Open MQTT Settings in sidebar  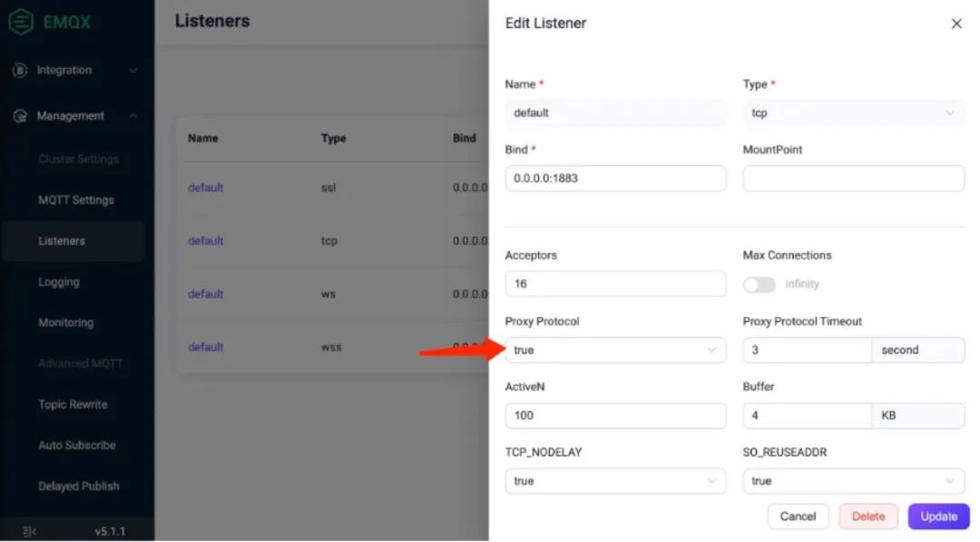coord(76,200)
